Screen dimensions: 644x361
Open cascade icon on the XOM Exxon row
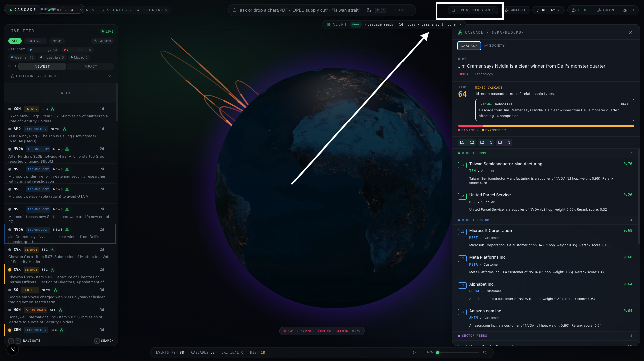pyautogui.click(x=52, y=109)
